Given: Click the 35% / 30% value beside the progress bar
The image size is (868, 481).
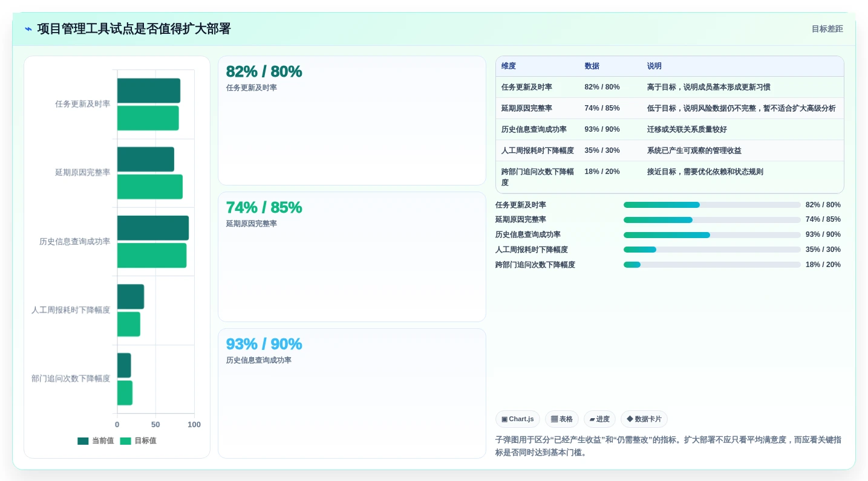Looking at the screenshot, I should 823,250.
